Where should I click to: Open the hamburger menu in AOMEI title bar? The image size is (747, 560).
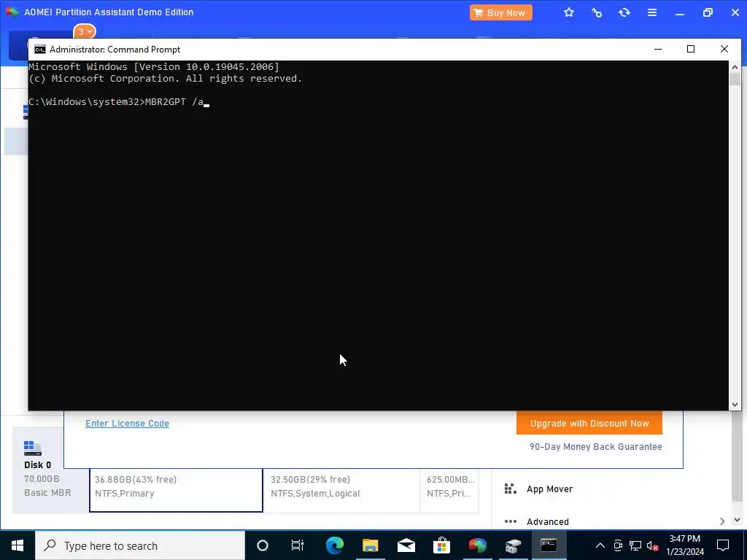(651, 13)
